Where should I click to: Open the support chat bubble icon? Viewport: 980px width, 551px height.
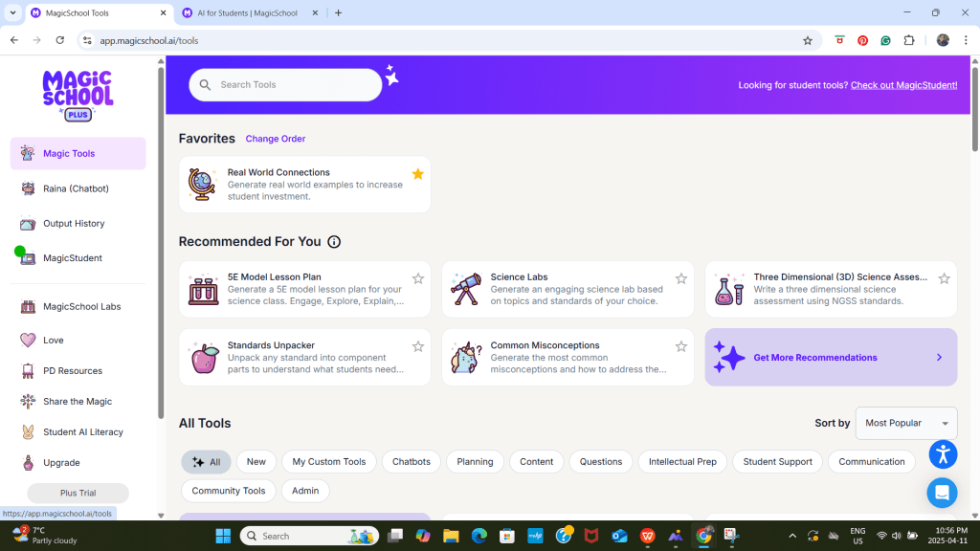click(x=942, y=493)
